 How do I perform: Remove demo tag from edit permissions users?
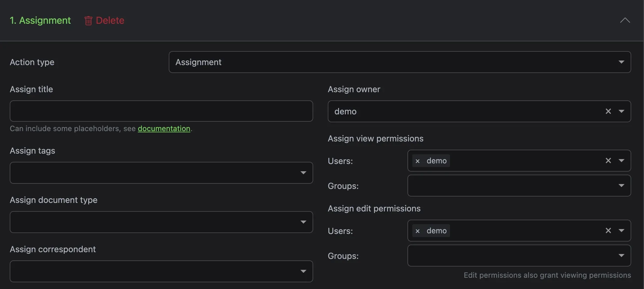coord(417,231)
